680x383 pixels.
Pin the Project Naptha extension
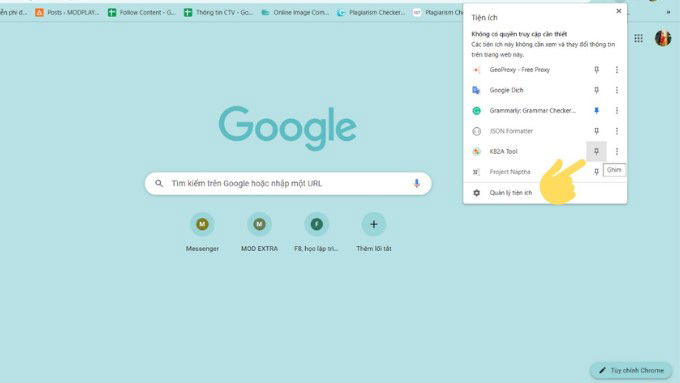click(x=596, y=172)
